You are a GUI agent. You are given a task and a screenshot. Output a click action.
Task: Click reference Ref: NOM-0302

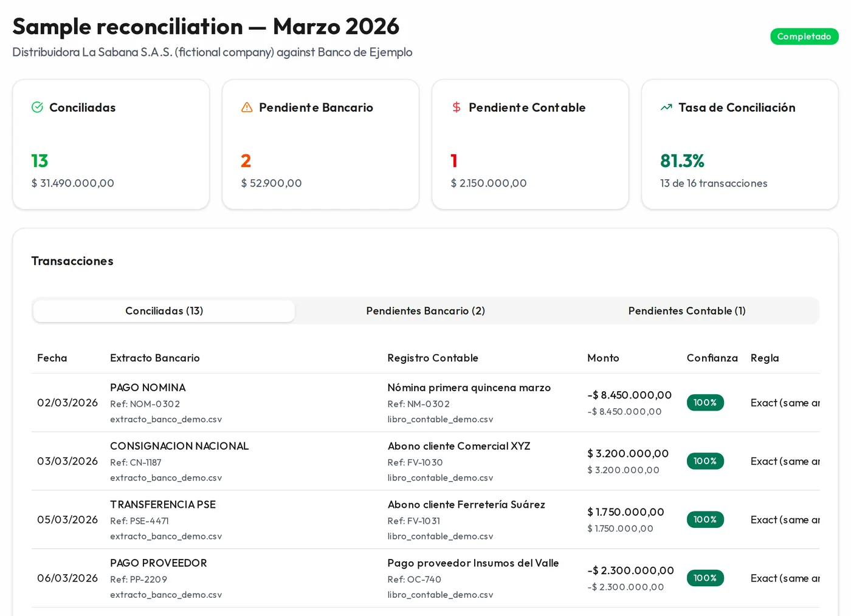click(x=145, y=404)
